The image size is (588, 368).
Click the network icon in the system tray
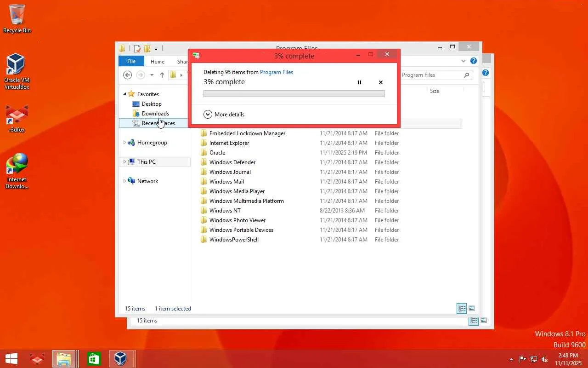pos(534,359)
